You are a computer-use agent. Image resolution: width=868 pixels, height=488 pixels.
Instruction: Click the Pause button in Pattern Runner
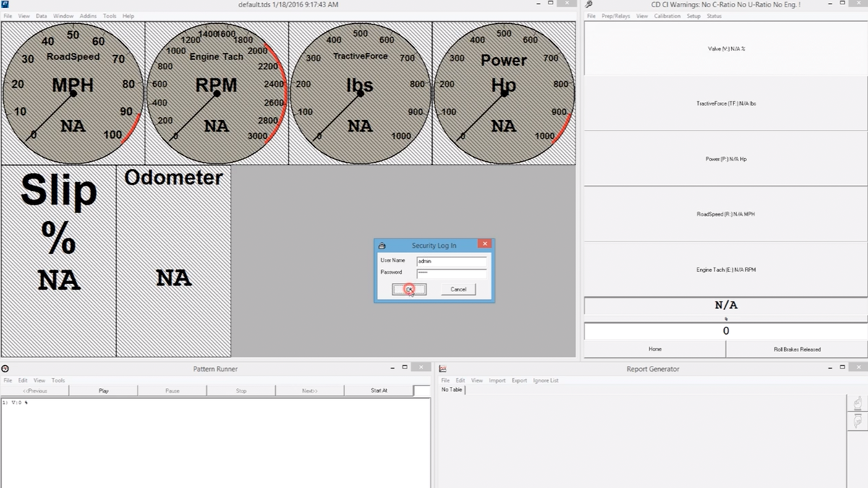coord(172,390)
